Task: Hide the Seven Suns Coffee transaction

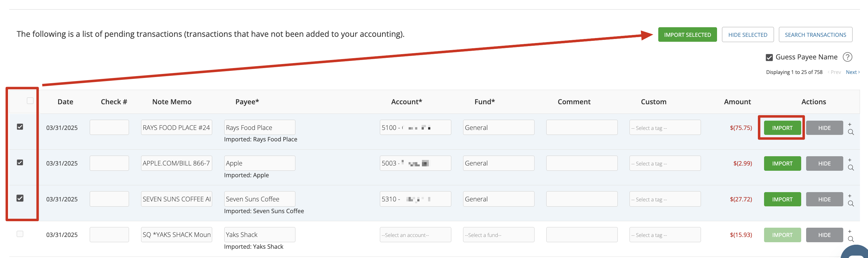Action: point(824,200)
